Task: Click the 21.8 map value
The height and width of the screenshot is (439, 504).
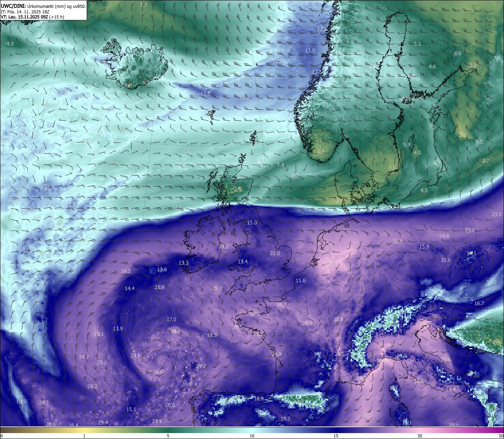Action: pyautogui.click(x=159, y=287)
